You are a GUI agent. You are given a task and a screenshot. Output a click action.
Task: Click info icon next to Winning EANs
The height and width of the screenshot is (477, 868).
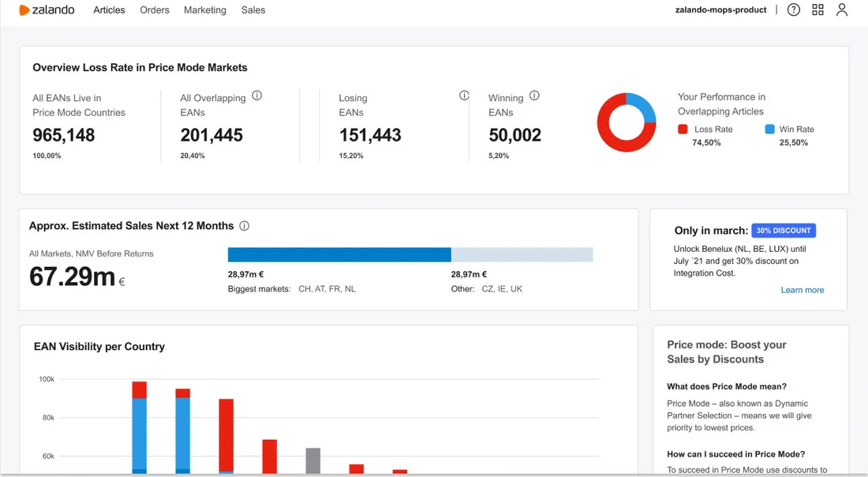534,96
